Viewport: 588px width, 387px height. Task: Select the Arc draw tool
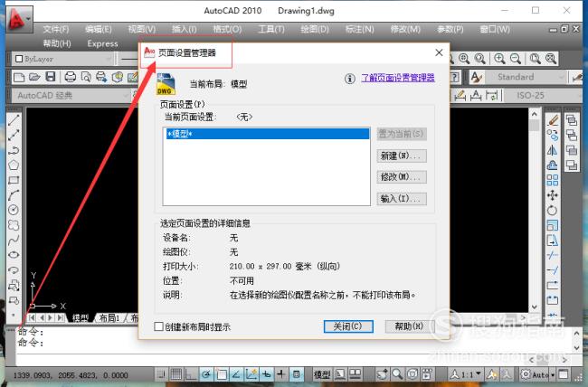(x=14, y=195)
